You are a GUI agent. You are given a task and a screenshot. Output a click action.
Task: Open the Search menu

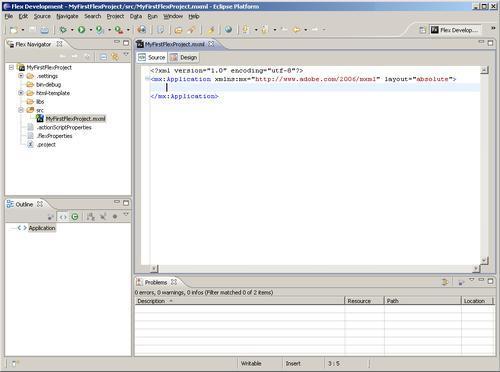tap(92, 16)
